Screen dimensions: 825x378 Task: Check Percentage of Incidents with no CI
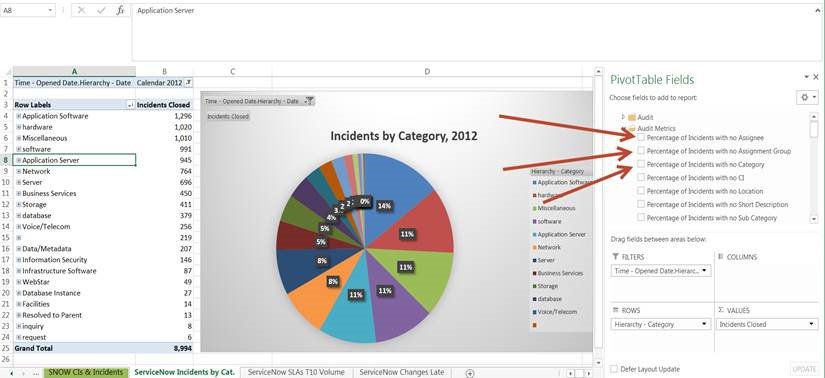[x=641, y=178]
